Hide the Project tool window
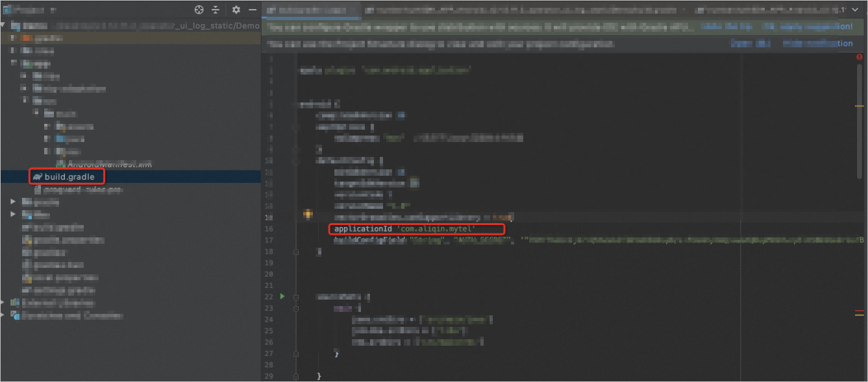Screen dimensions: 868x382 coord(253,10)
